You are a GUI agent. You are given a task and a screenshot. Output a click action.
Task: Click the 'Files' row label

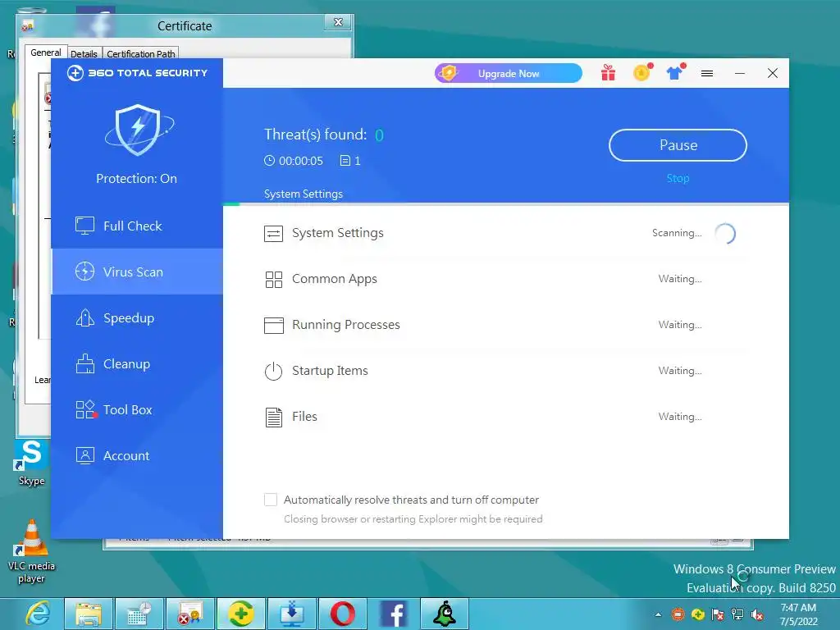304,417
